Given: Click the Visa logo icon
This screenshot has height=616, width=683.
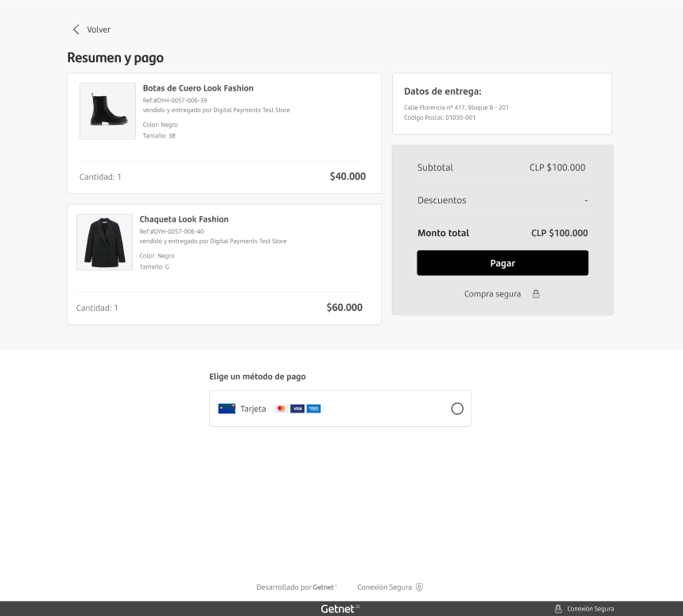Looking at the screenshot, I should point(297,409).
